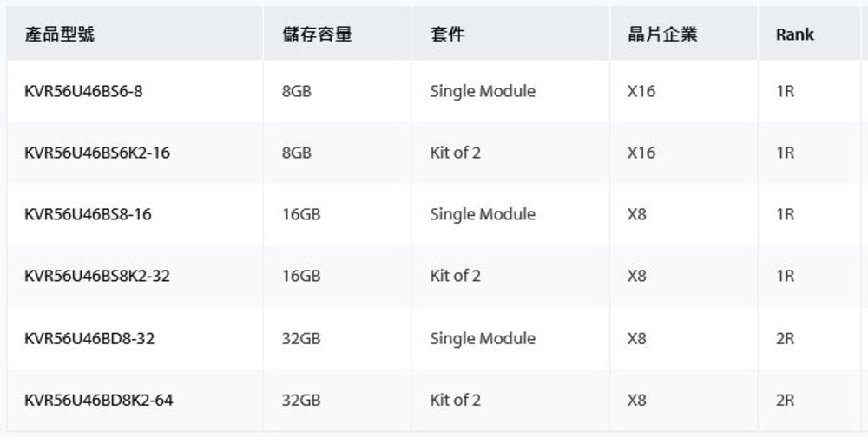
Task: Click Kit of 2 in the KVR56U46BD8K2-64 row
Action: (x=455, y=400)
